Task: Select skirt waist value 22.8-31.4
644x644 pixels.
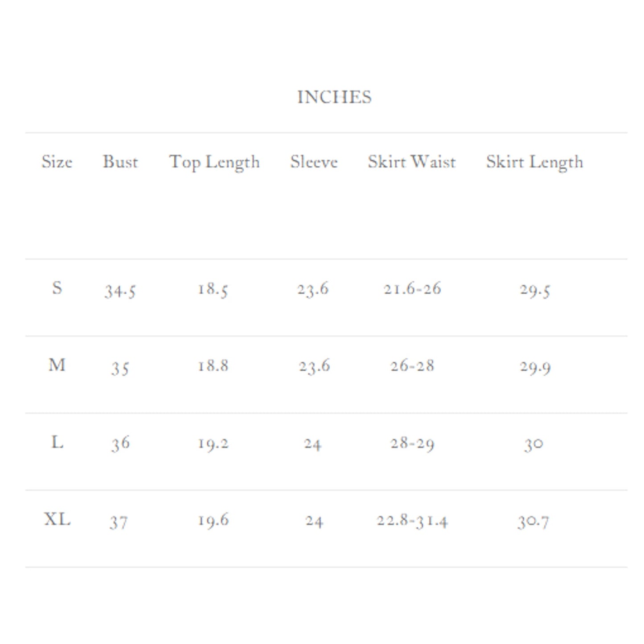Action: click(x=412, y=521)
